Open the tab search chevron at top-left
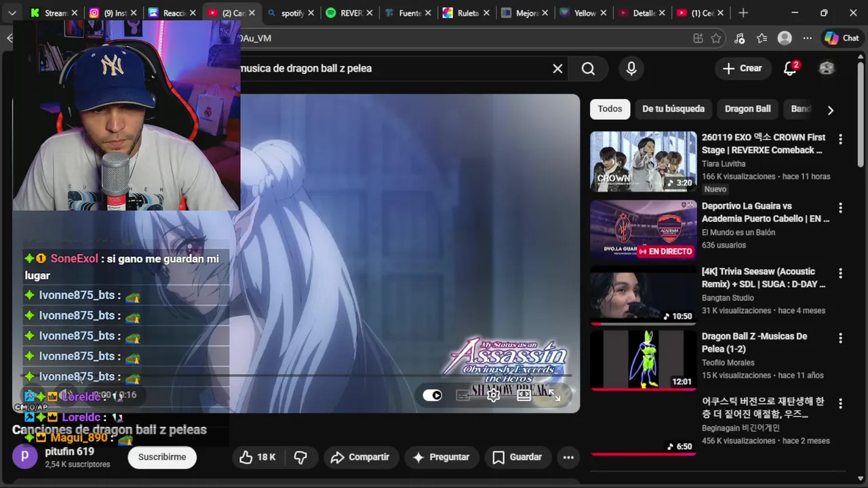The width and height of the screenshot is (868, 488). (12, 13)
